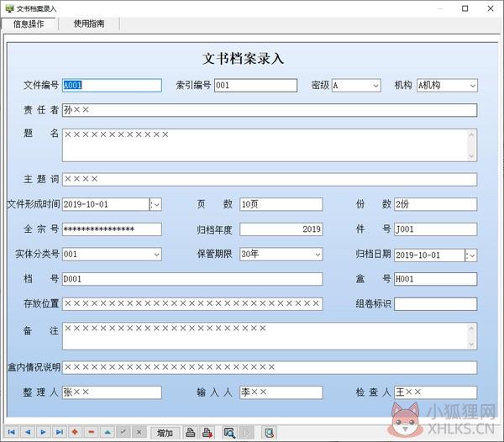Click the 文件编号 field showing A001
Screen dimensions: 504x442
(112, 86)
